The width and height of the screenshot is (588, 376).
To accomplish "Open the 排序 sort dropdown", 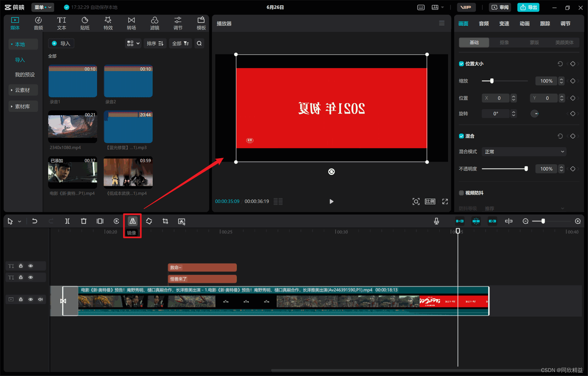I will [x=155, y=43].
